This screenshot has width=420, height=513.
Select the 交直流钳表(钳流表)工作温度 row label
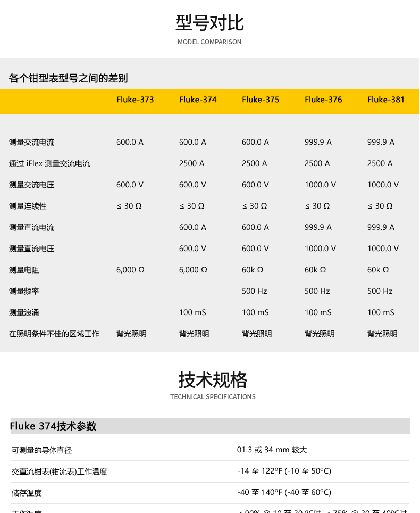pyautogui.click(x=59, y=471)
